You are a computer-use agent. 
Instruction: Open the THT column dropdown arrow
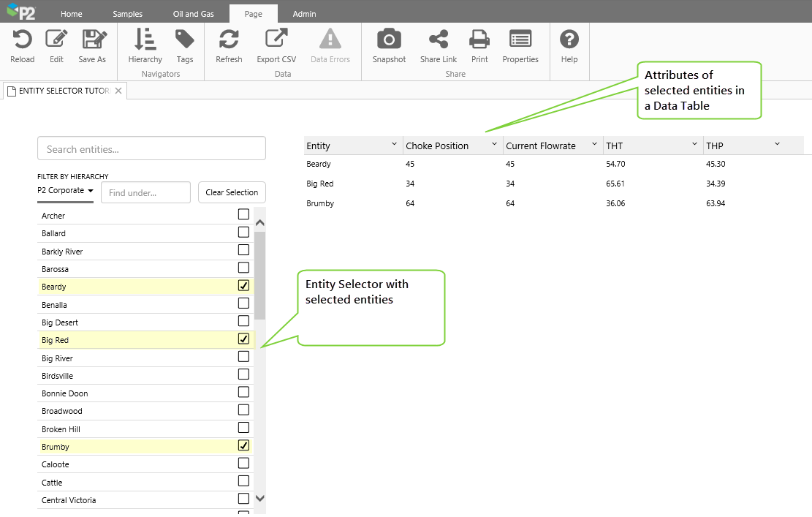pos(694,144)
